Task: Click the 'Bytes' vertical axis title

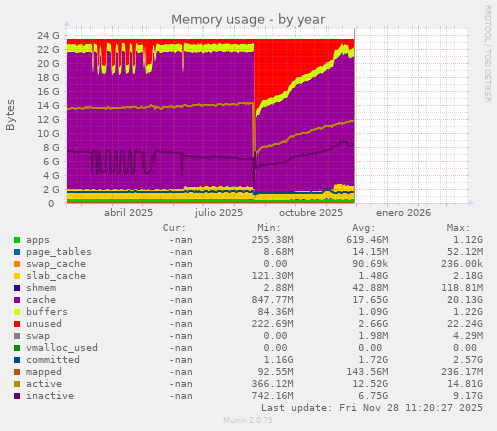Action: (x=10, y=115)
